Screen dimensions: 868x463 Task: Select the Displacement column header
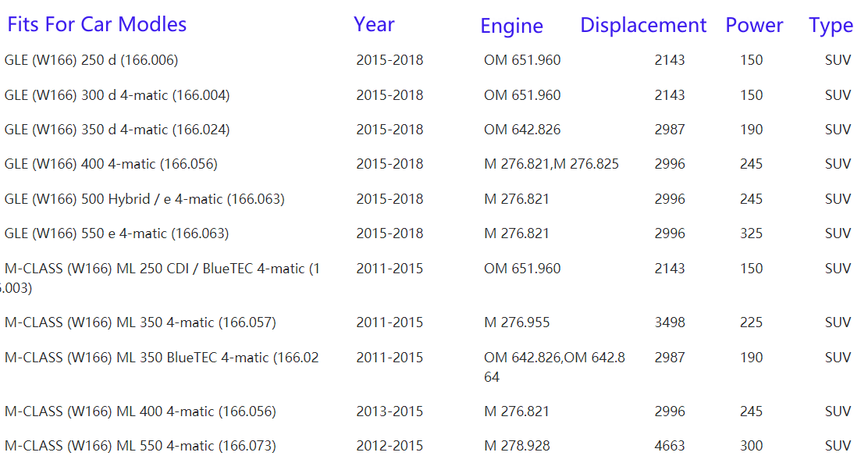[643, 25]
